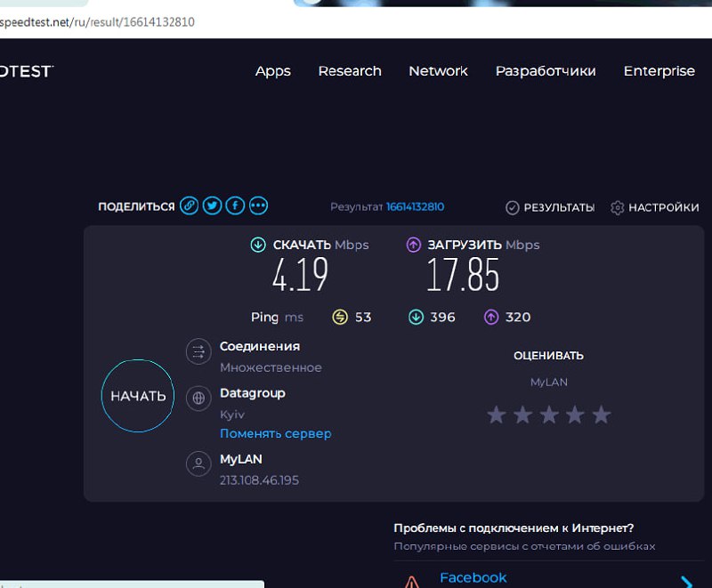Click the Facebook warning triangle icon
The image size is (712, 588).
pyautogui.click(x=411, y=582)
